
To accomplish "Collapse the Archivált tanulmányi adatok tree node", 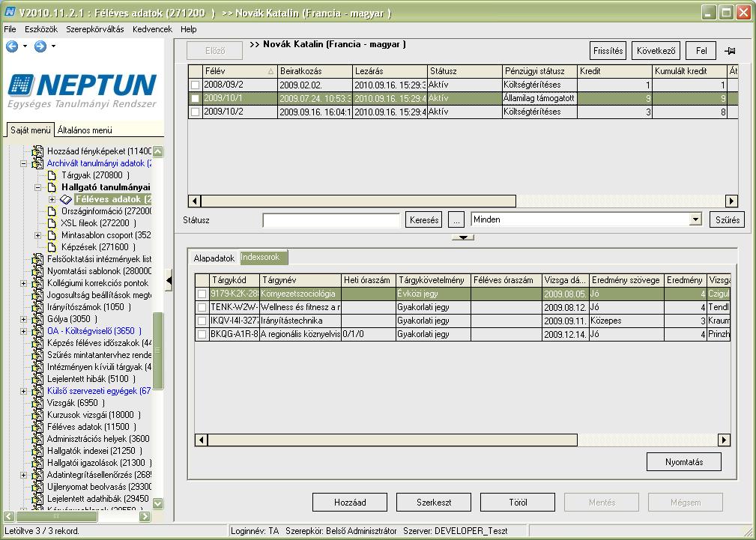I will (x=23, y=163).
